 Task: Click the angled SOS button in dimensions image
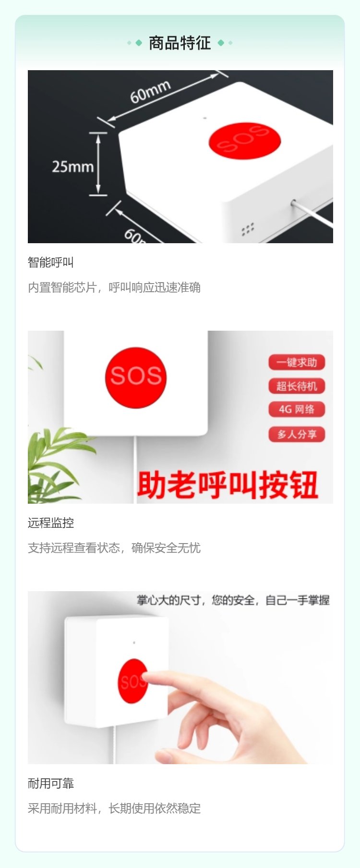(245, 140)
